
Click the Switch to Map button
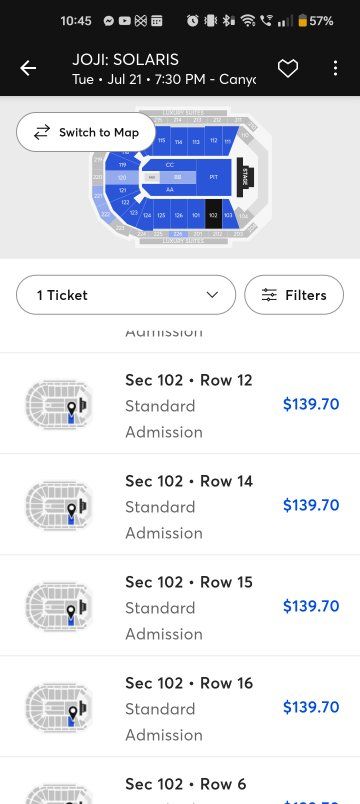click(86, 132)
